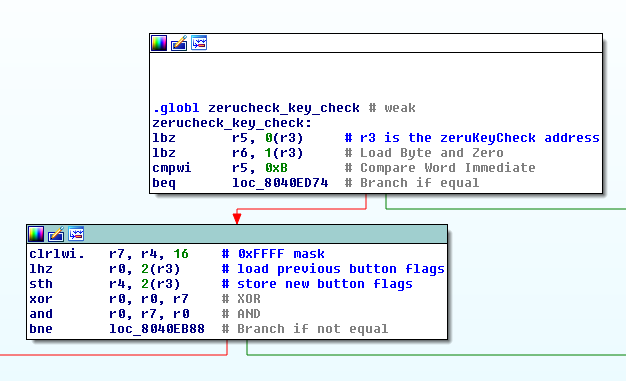Click the color icon in the clrlwi node

point(36,234)
